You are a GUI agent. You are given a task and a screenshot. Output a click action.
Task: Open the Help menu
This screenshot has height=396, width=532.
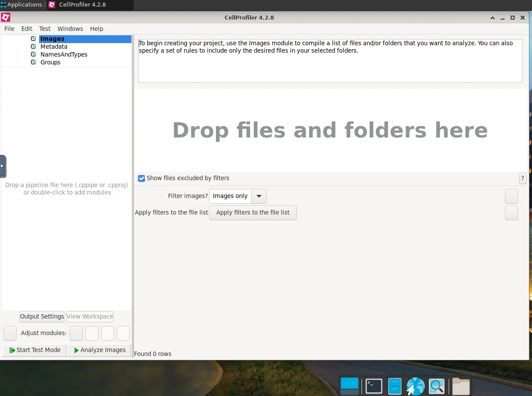point(97,29)
